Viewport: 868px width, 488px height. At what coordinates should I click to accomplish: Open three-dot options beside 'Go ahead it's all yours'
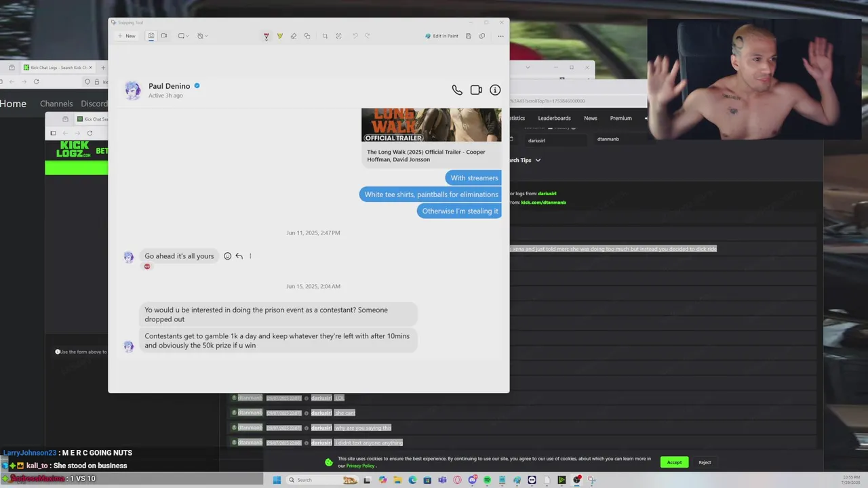250,256
